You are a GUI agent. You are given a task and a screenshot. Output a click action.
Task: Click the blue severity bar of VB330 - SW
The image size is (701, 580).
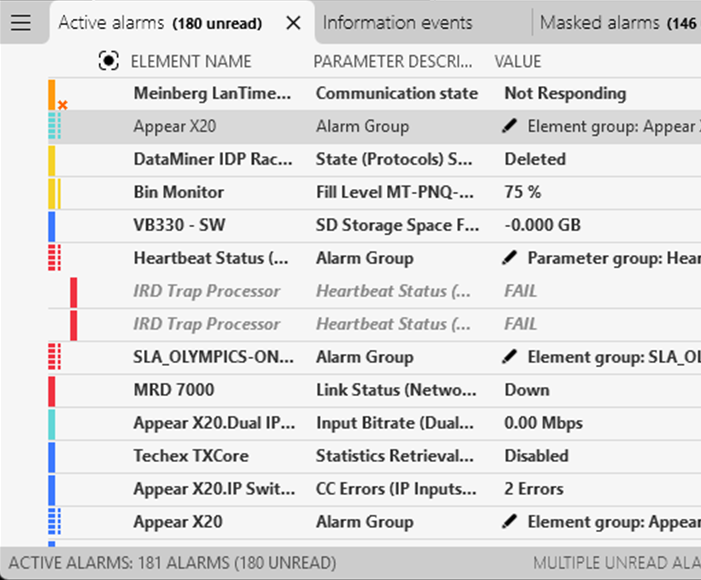pyautogui.click(x=52, y=226)
